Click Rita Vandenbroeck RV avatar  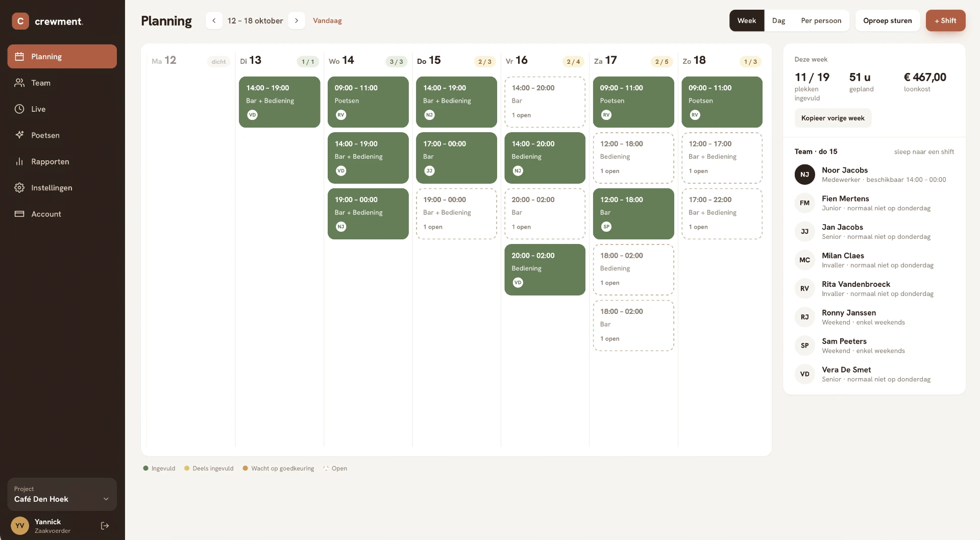click(x=804, y=288)
